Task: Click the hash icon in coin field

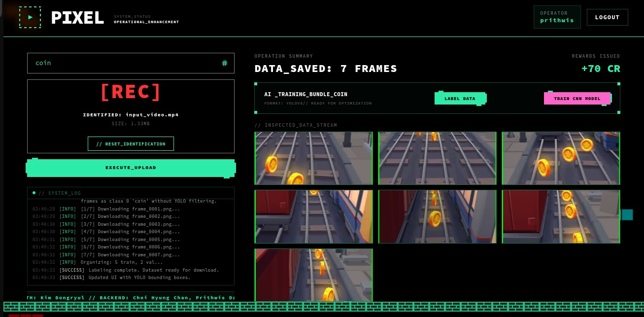Action: [225, 63]
